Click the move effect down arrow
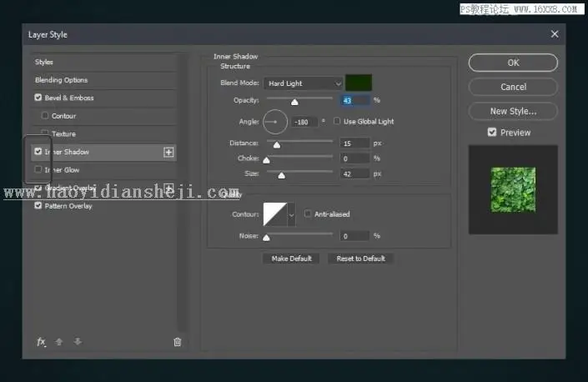 click(78, 341)
